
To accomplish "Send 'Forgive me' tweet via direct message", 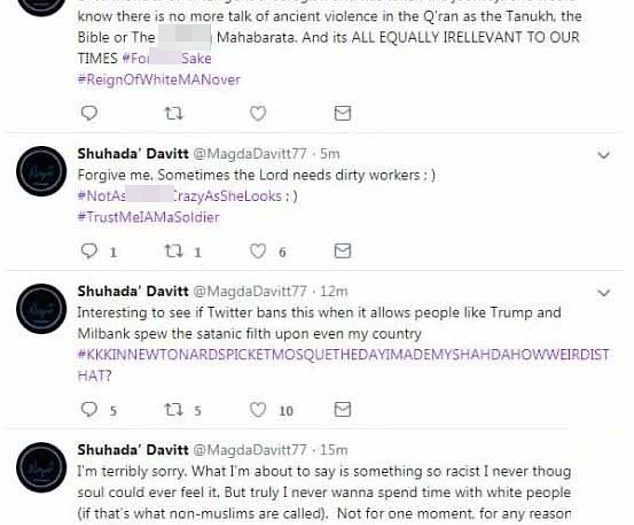I will [342, 250].
